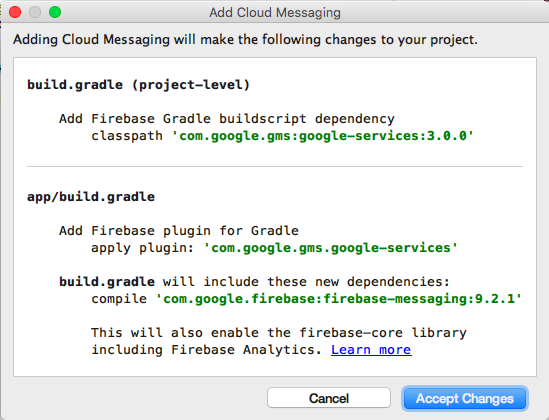Close the Add Cloud Messaging dialog
This screenshot has height=420, width=549.
15,12
